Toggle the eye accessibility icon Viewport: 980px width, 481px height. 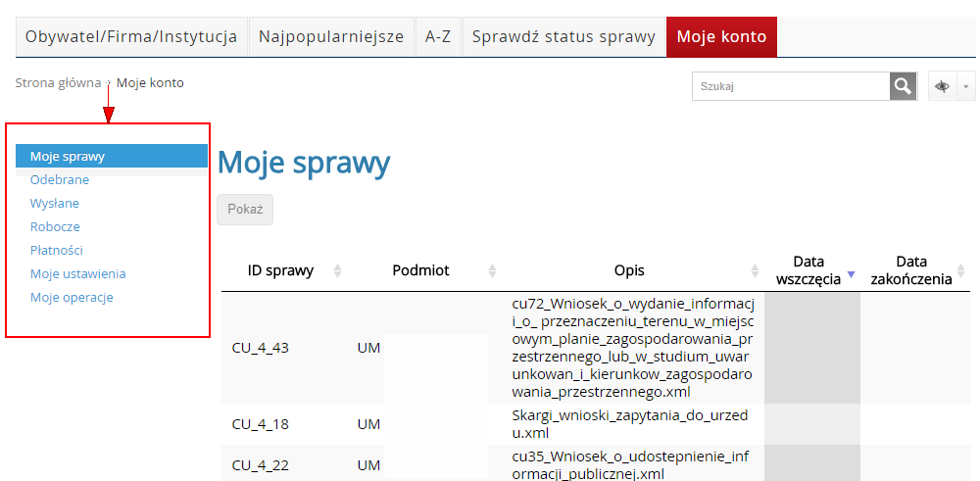click(943, 86)
